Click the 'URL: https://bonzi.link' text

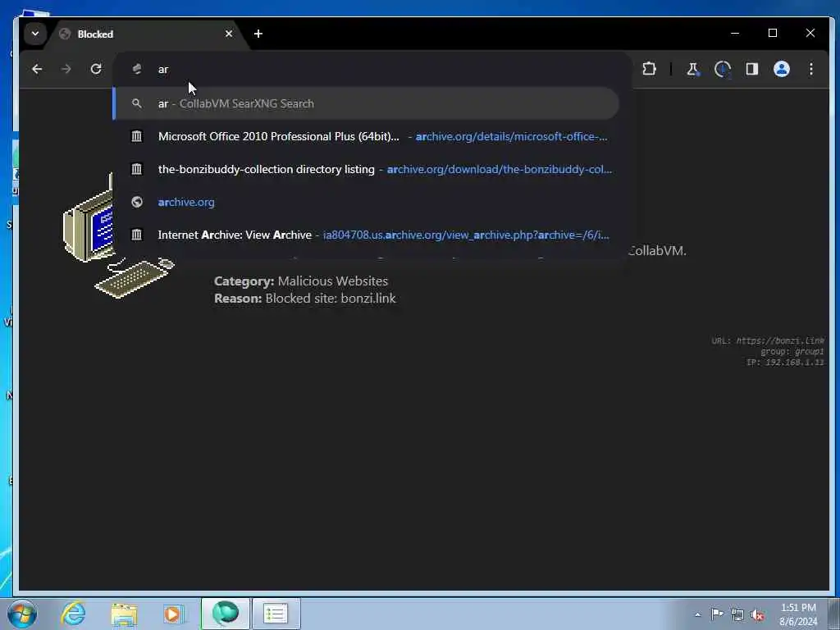[x=768, y=340]
